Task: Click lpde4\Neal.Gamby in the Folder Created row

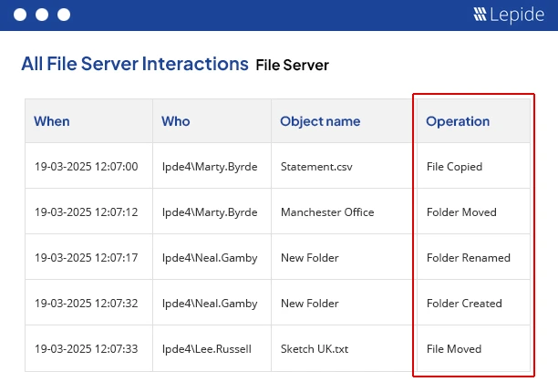Action: (x=210, y=304)
